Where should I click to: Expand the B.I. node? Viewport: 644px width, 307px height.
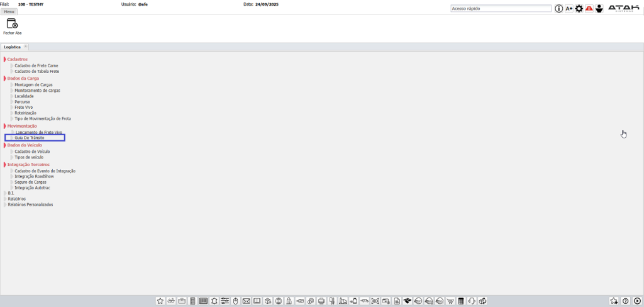(5, 193)
